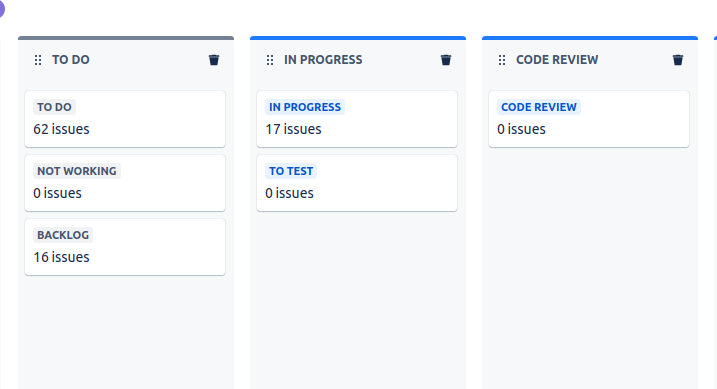Click the BACKLOG status label
Screen dimensions: 717x389
point(63,235)
